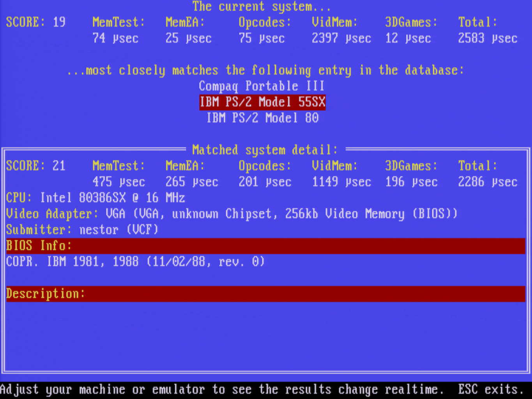The height and width of the screenshot is (399, 532).
Task: Click the 1149 µsec VidMem value
Action: (x=341, y=182)
